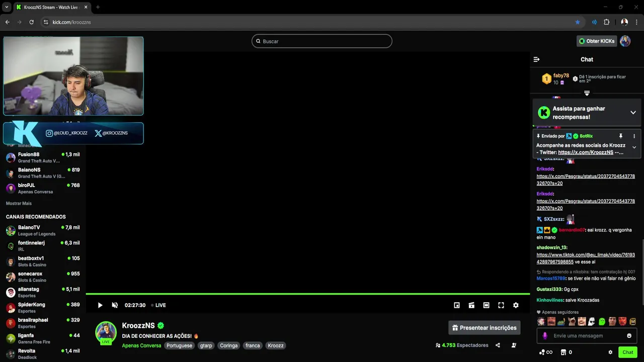The height and width of the screenshot is (362, 644).
Task: Open user profile avatar menu
Action: coord(625,41)
